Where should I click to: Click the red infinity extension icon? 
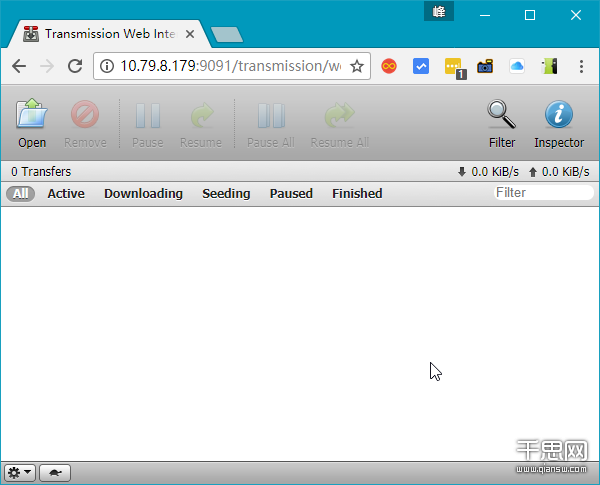389,67
